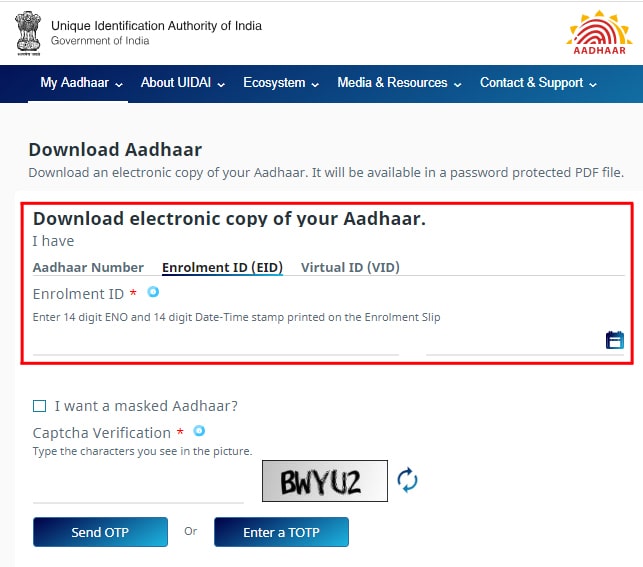This screenshot has width=643, height=567.
Task: Expand the About UIDAI menu
Action: 183,83
